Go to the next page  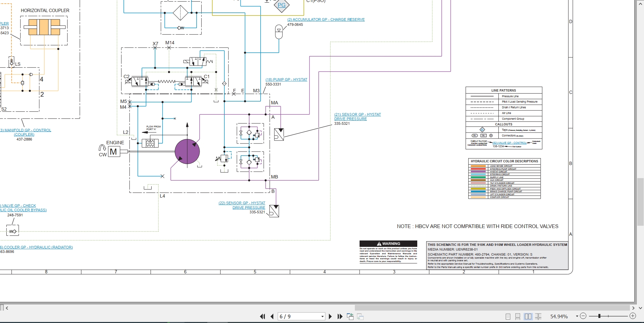pos(330,316)
